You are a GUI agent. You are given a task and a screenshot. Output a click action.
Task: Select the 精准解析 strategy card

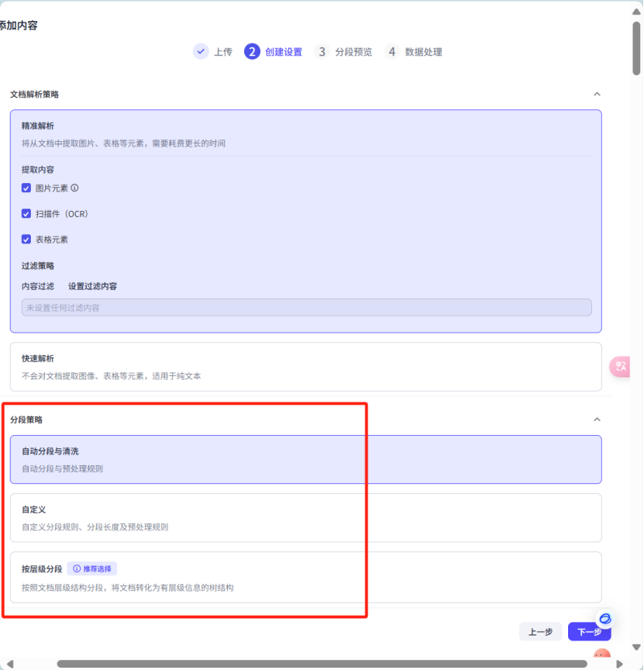tap(306, 221)
